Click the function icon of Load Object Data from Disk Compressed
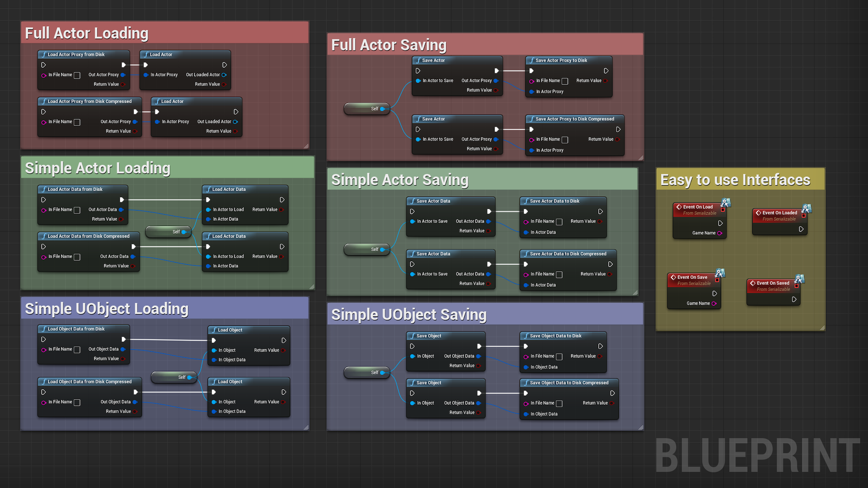Image resolution: width=868 pixels, height=488 pixels. (44, 382)
